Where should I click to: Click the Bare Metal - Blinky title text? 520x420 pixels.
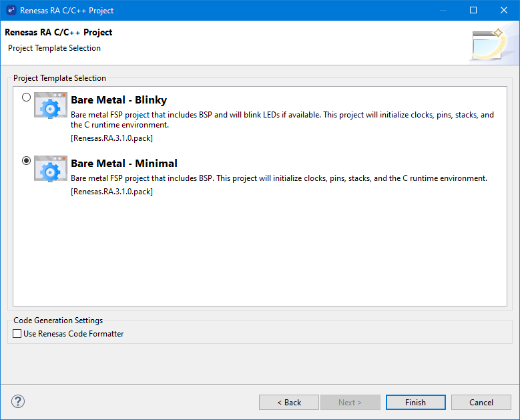point(118,100)
